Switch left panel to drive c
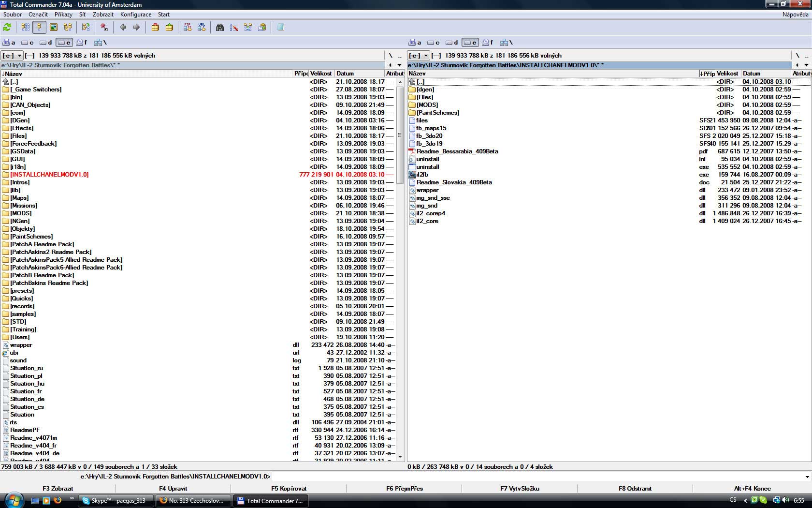The height and width of the screenshot is (508, 812). coord(28,43)
